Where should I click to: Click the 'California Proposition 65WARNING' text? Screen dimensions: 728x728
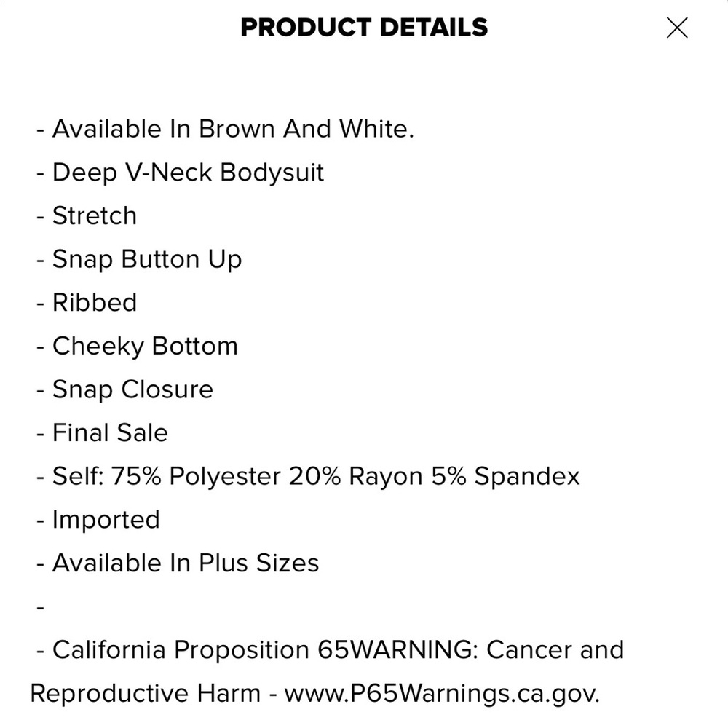click(x=266, y=649)
